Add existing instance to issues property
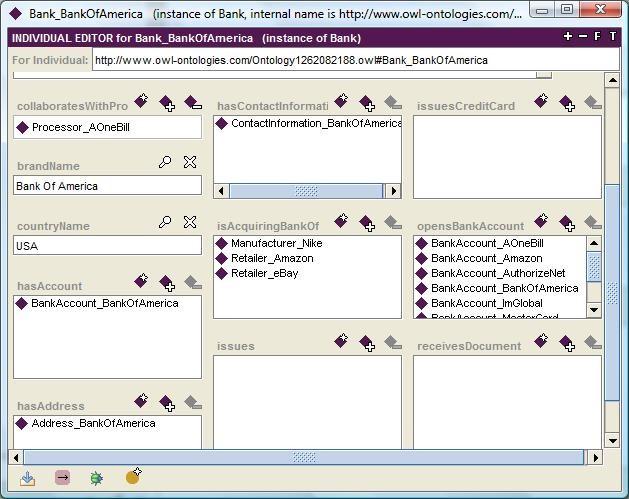The width and height of the screenshot is (629, 499). click(367, 343)
